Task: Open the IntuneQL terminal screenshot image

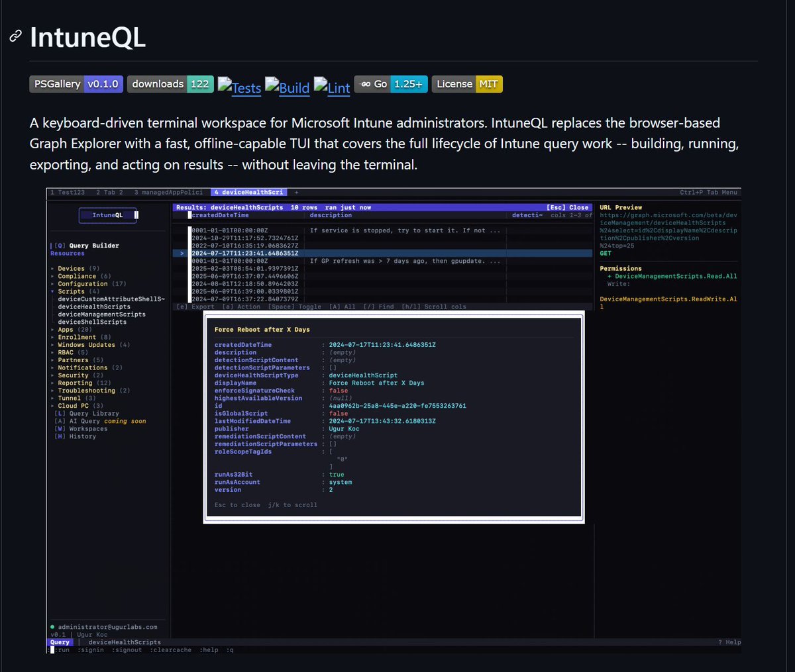Action: point(394,421)
